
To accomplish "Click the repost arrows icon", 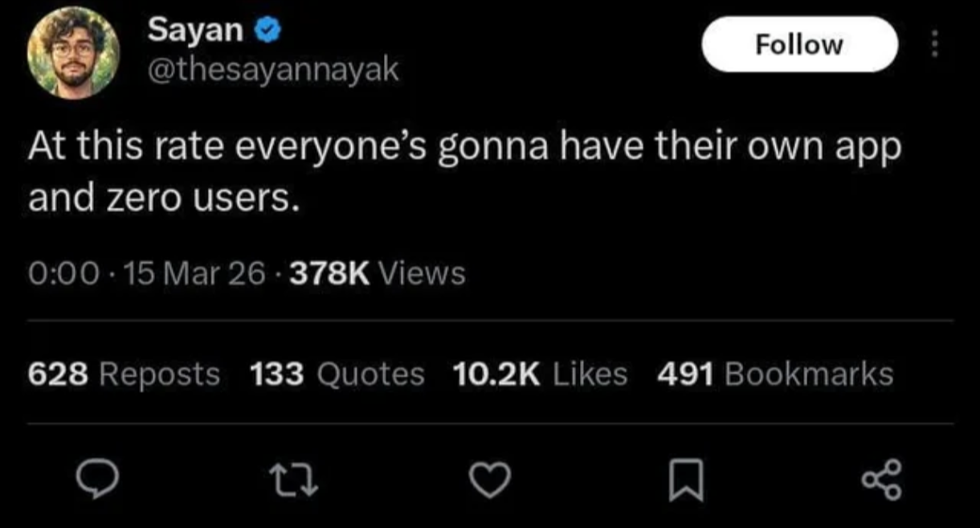I will [293, 481].
